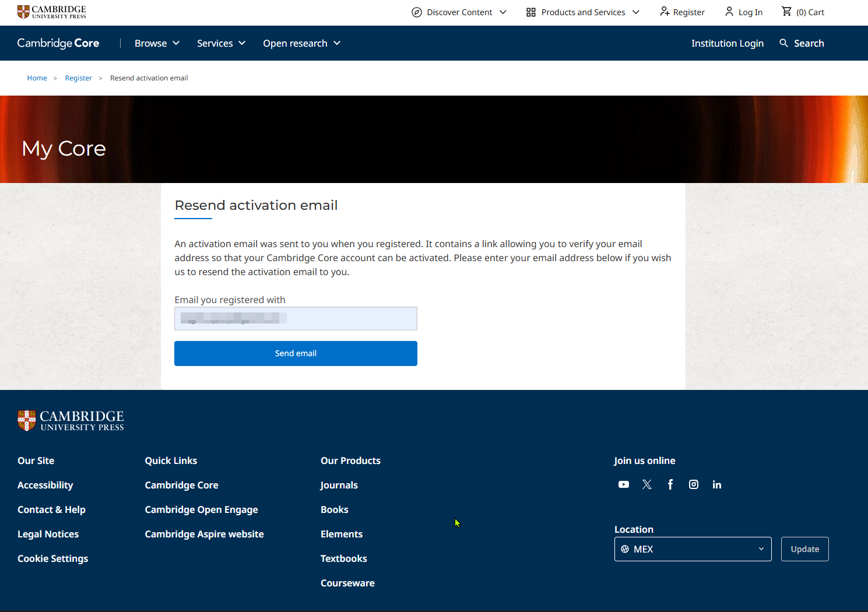Screen dimensions: 868x612
Task: Open the (0) Cart link
Action: [x=810, y=12]
